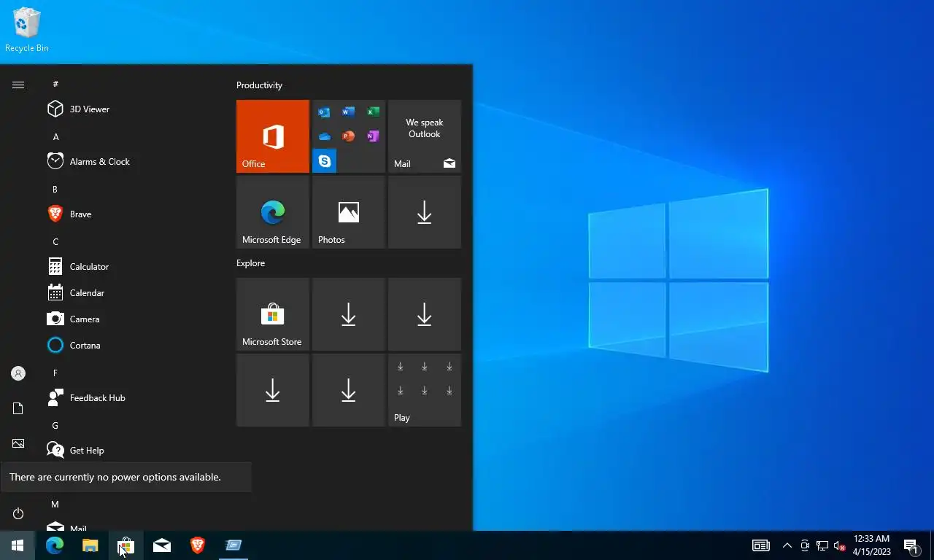
Task: Open the Mail live tile
Action: click(x=425, y=136)
